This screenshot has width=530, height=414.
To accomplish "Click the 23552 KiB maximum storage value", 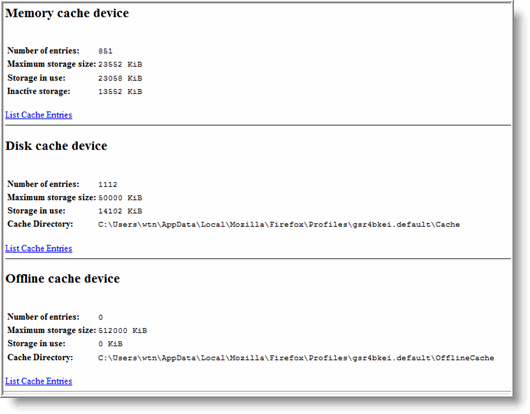I will 120,64.
